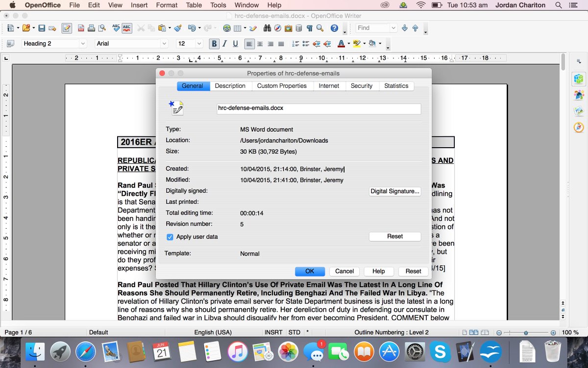Viewport: 588px width, 368px height.
Task: Toggle Nonprinting Characters pilcrow icon
Action: (310, 28)
